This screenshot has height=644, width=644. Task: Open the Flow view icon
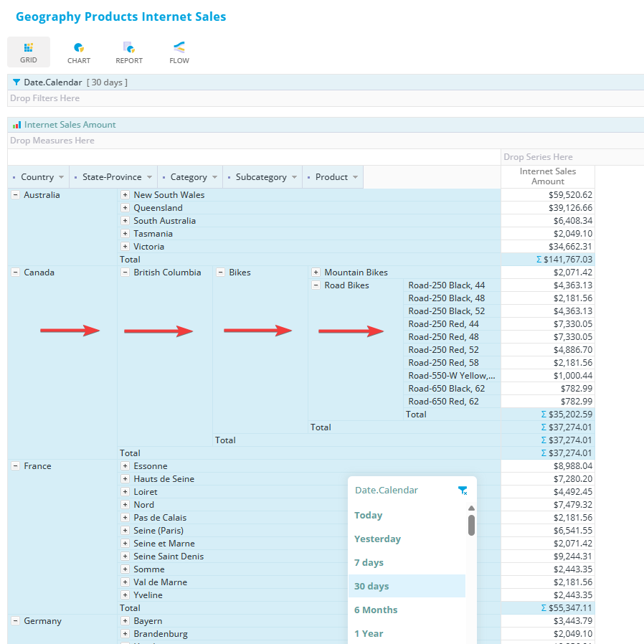click(x=179, y=47)
